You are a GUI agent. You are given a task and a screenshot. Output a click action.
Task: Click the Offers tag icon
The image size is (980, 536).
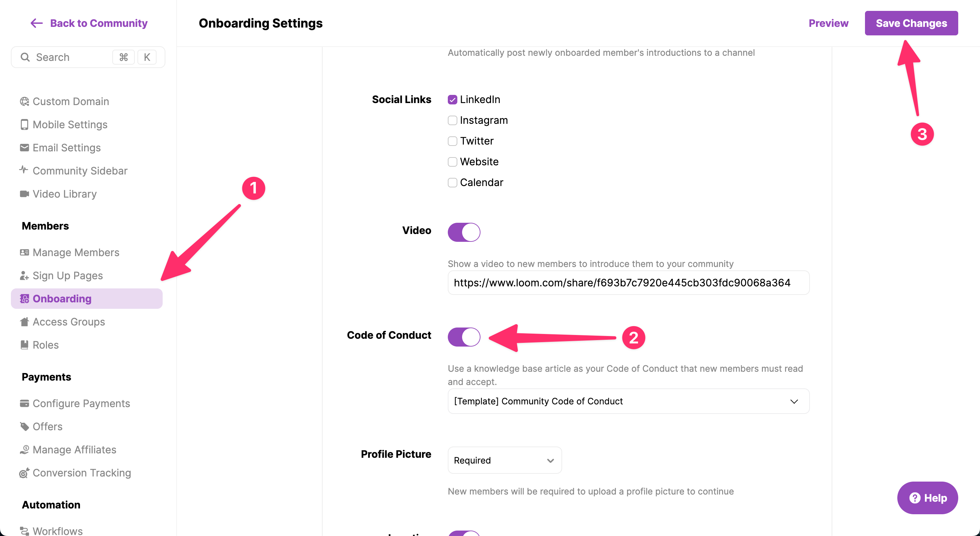(x=24, y=426)
